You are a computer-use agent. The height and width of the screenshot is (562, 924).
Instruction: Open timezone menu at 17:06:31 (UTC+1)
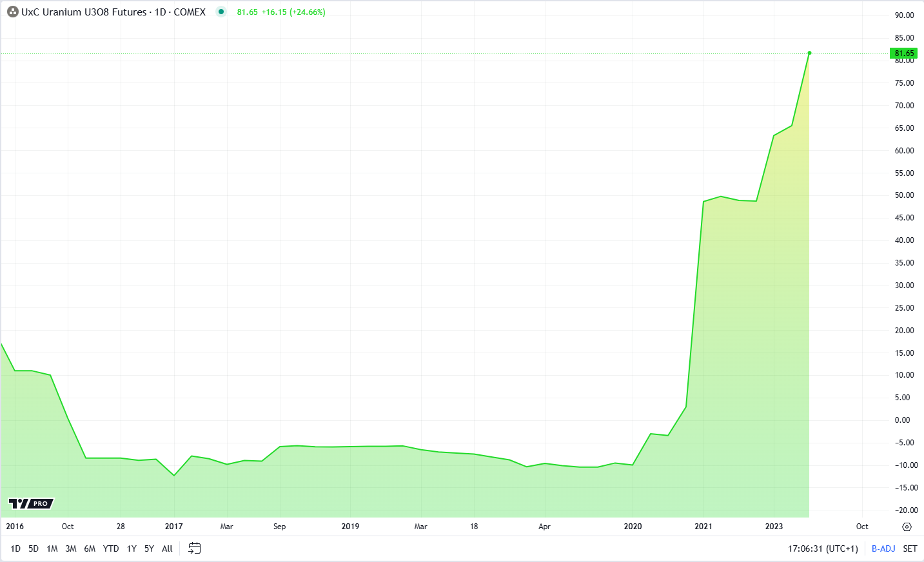point(823,548)
